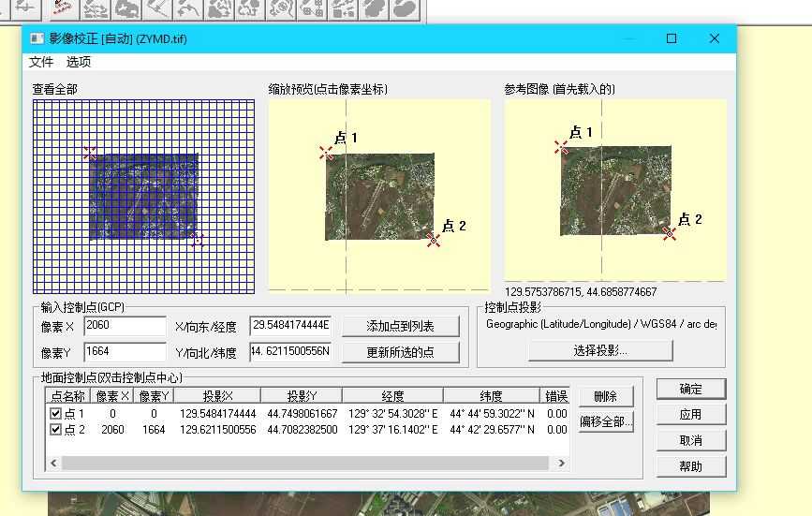The width and height of the screenshot is (812, 516).
Task: Open help with the 帮助 button
Action: 691,466
